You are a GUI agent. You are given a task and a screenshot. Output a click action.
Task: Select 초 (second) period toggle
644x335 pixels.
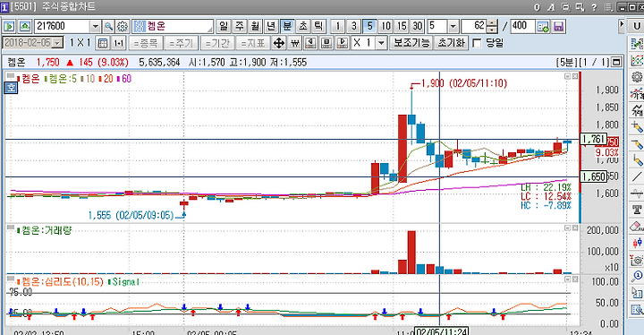tap(302, 26)
